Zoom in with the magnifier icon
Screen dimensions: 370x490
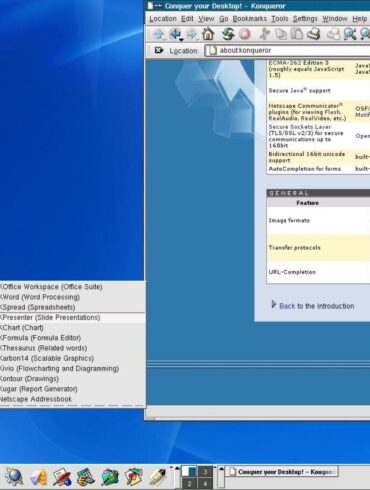coord(350,34)
